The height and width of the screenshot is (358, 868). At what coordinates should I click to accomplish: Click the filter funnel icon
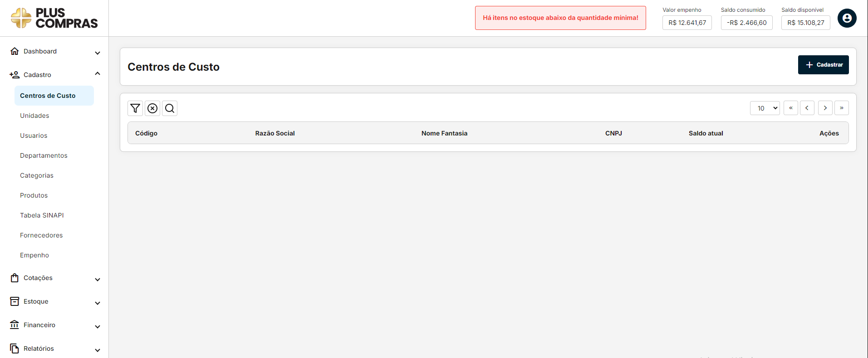(135, 108)
